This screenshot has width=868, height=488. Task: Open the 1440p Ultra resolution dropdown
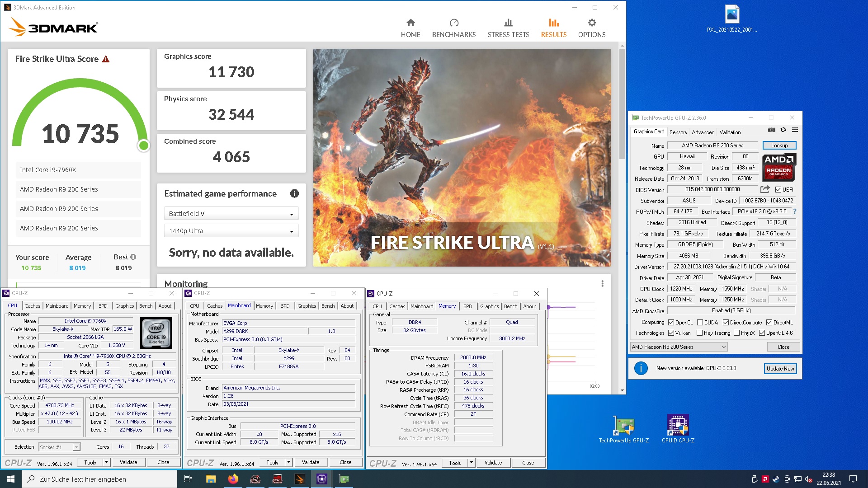tap(231, 231)
